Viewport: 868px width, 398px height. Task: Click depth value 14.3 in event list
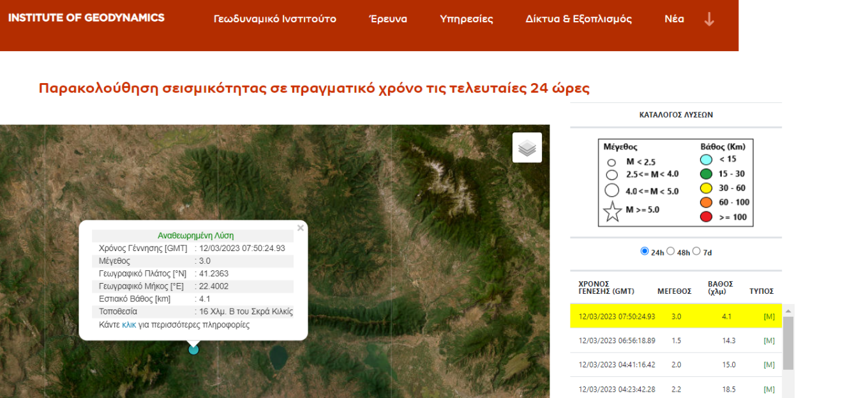729,341
